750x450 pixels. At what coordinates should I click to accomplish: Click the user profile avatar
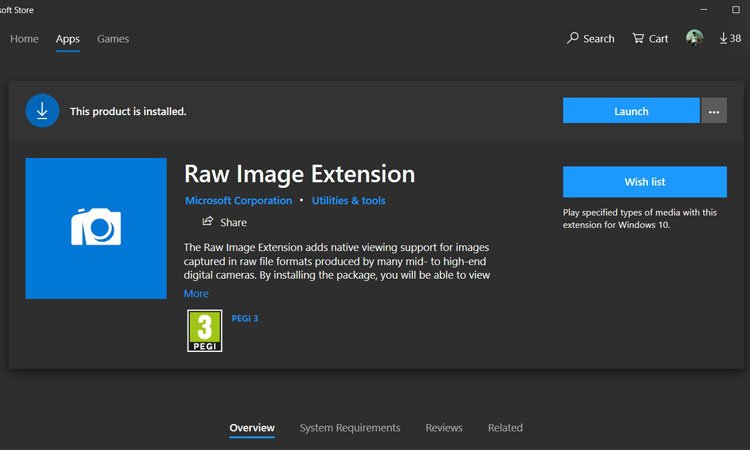click(x=694, y=38)
